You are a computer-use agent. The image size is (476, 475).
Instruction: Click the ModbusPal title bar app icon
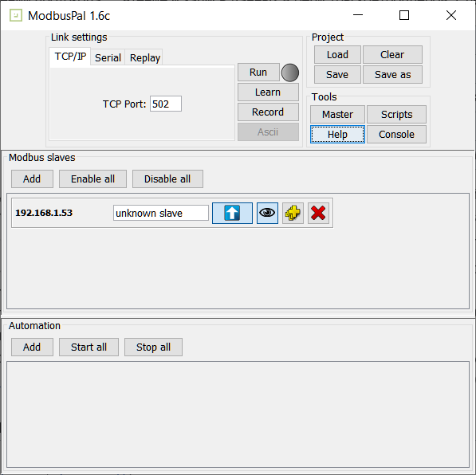pyautogui.click(x=16, y=15)
